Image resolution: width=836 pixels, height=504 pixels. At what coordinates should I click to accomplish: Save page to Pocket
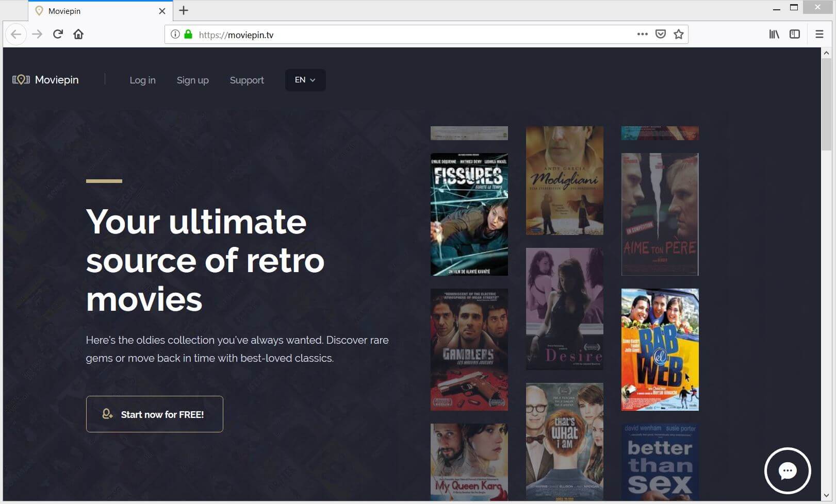tap(660, 35)
